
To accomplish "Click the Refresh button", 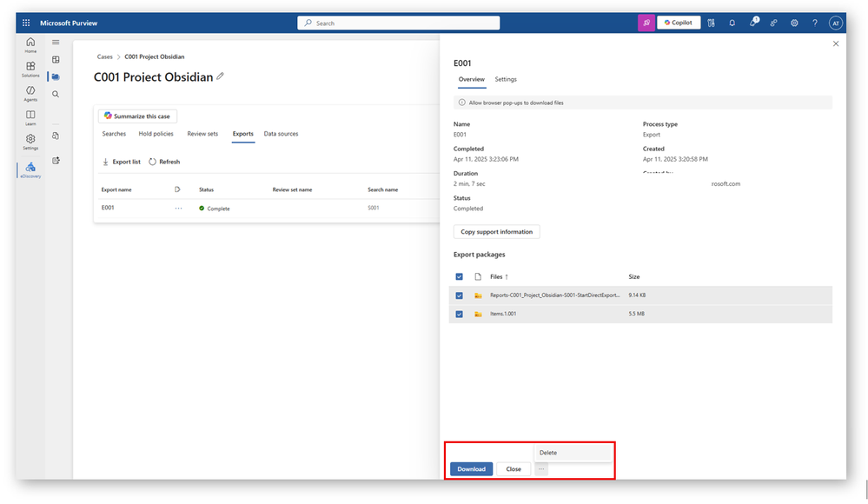I will [164, 162].
